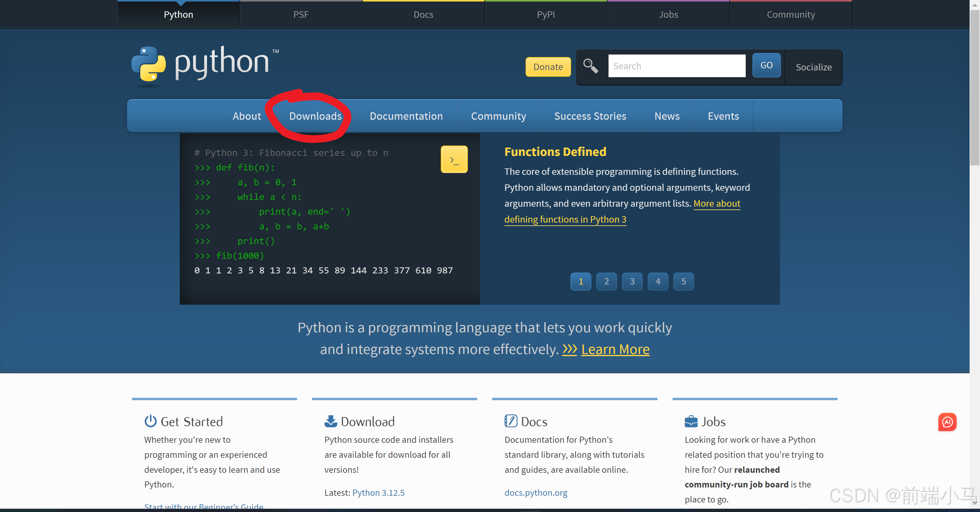Image resolution: width=980 pixels, height=512 pixels.
Task: Click the magnifying glass search icon
Action: coord(590,66)
